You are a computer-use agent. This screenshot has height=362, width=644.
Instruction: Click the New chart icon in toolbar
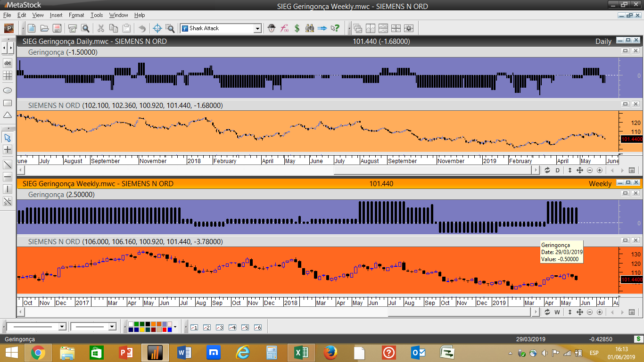click(x=32, y=28)
